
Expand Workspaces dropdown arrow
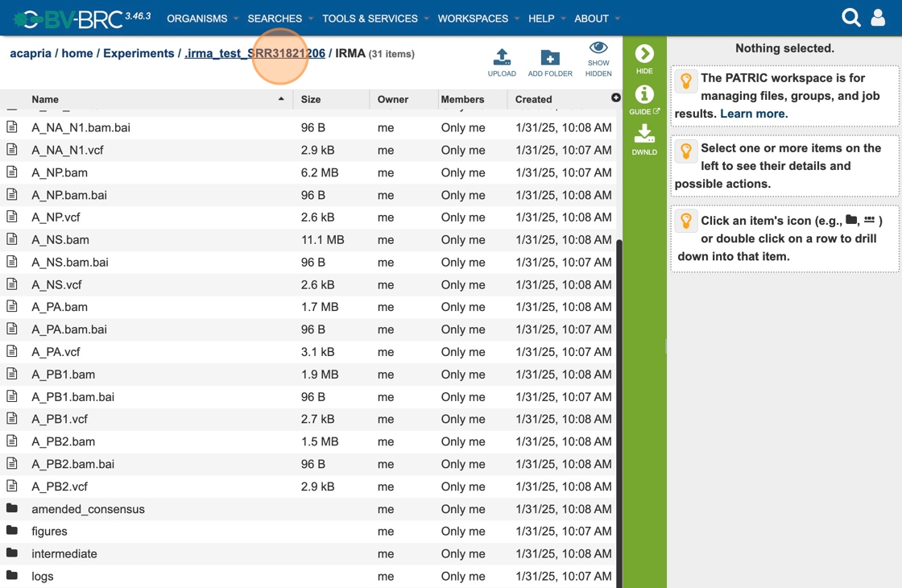click(516, 19)
